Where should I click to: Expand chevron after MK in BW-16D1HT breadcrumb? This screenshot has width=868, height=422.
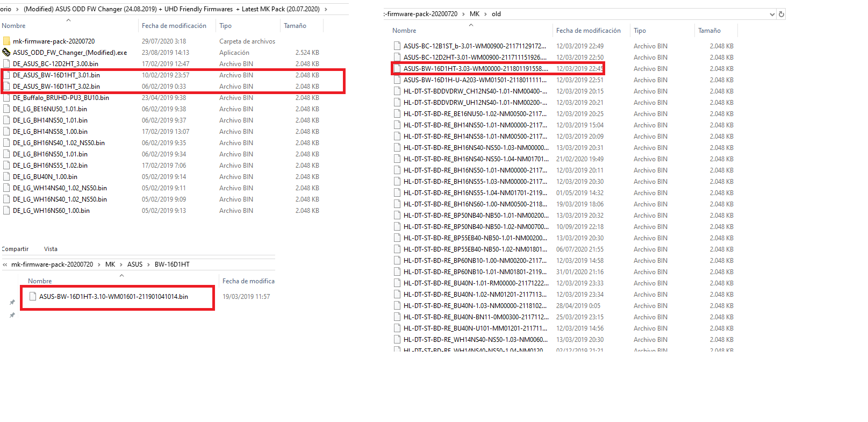pos(121,264)
